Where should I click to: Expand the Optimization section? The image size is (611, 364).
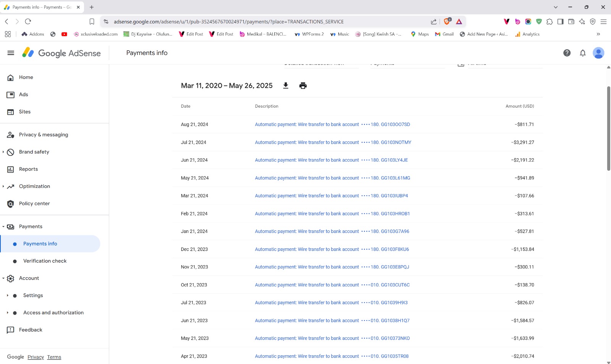[x=3, y=186]
